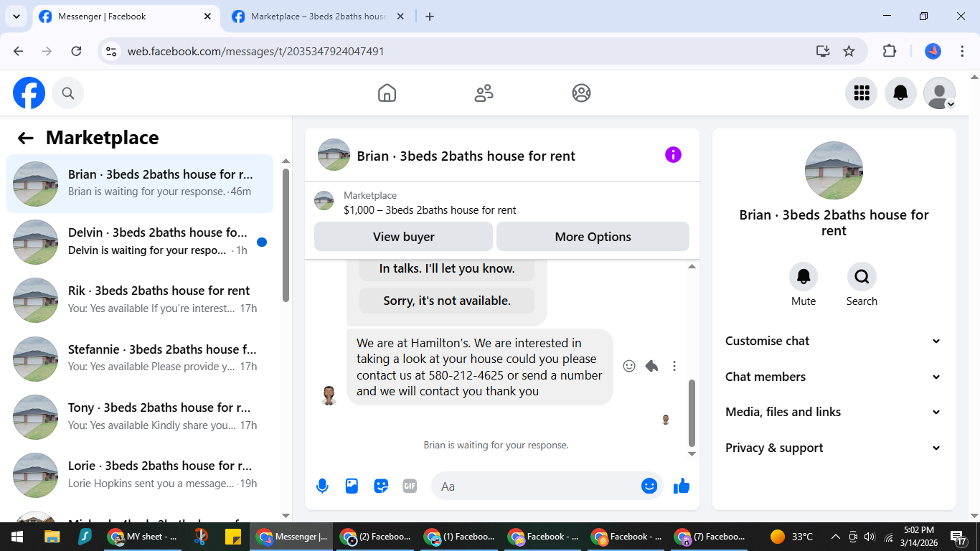The height and width of the screenshot is (551, 980).
Task: Open the listing thumbnail in the right panel
Action: tap(834, 171)
